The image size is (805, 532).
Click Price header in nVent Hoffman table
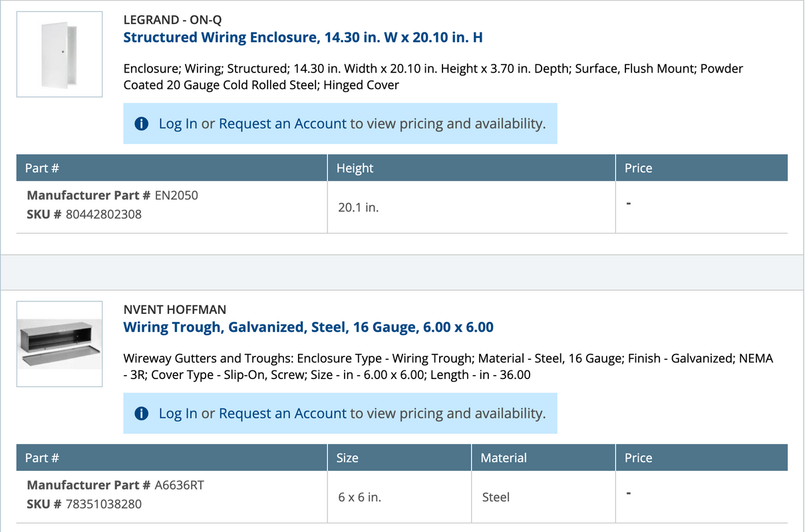(702, 458)
